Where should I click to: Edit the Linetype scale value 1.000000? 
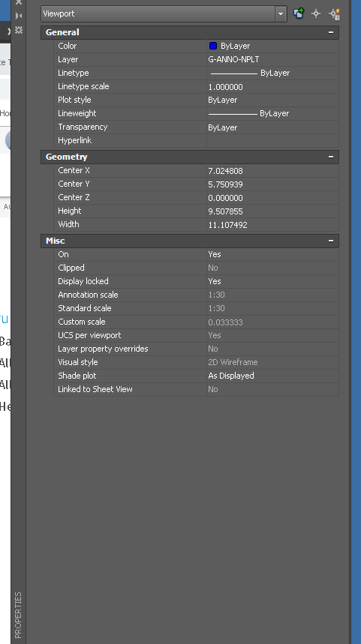225,87
